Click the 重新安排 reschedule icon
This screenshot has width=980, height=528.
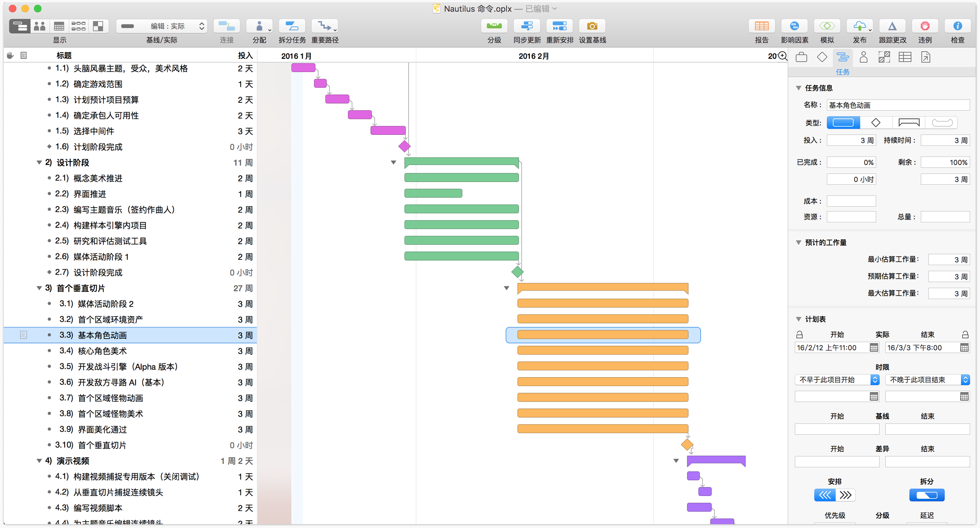(x=559, y=26)
